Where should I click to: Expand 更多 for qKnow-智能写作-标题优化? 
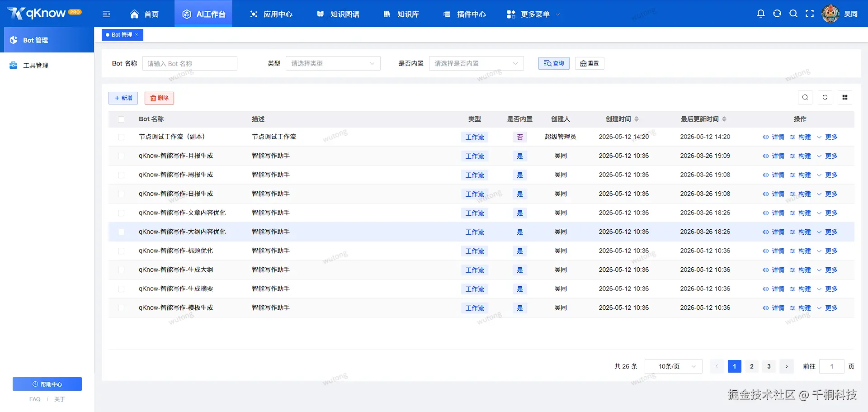827,251
